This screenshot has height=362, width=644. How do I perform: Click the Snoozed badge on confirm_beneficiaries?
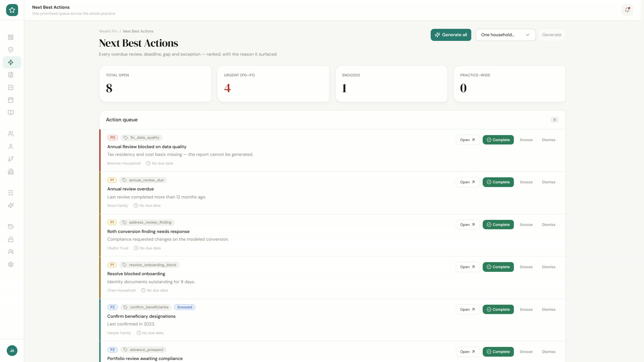pos(185,307)
